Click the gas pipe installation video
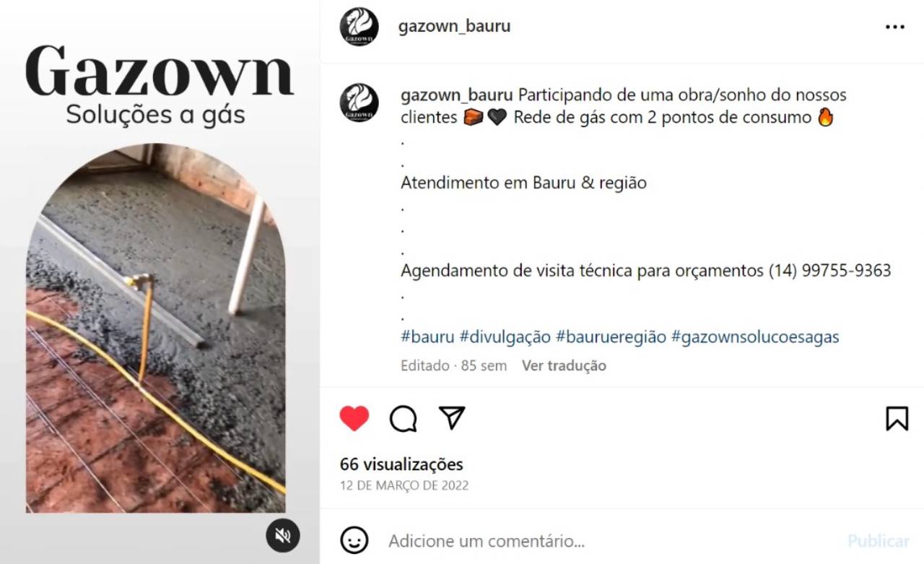This screenshot has height=564, width=924. click(x=155, y=329)
